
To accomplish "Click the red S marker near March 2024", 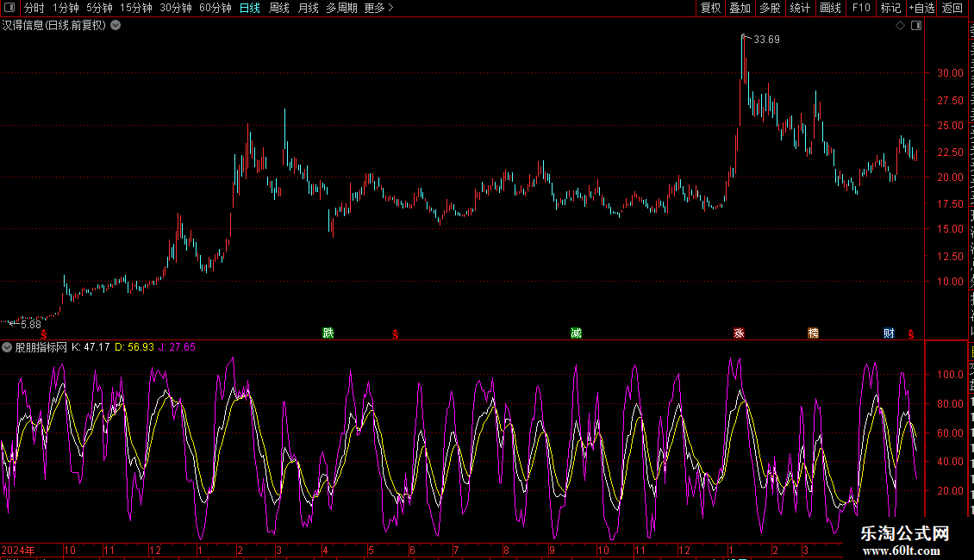I will pos(395,334).
